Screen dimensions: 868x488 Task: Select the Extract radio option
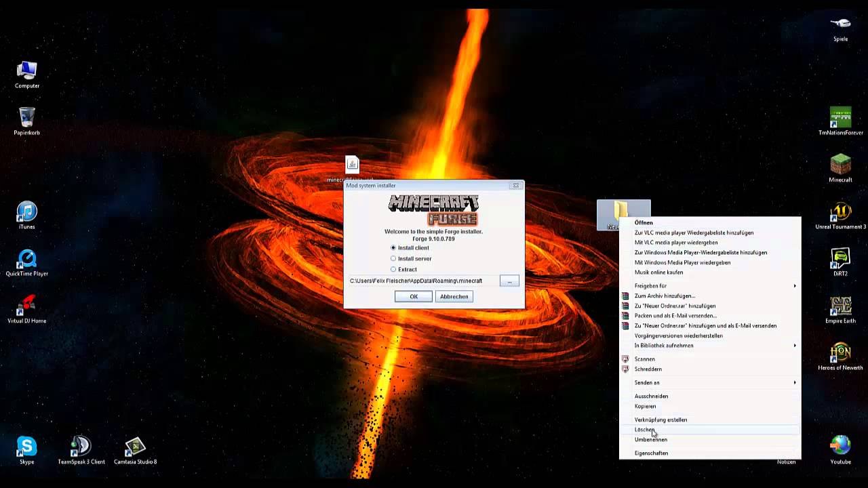click(403, 270)
